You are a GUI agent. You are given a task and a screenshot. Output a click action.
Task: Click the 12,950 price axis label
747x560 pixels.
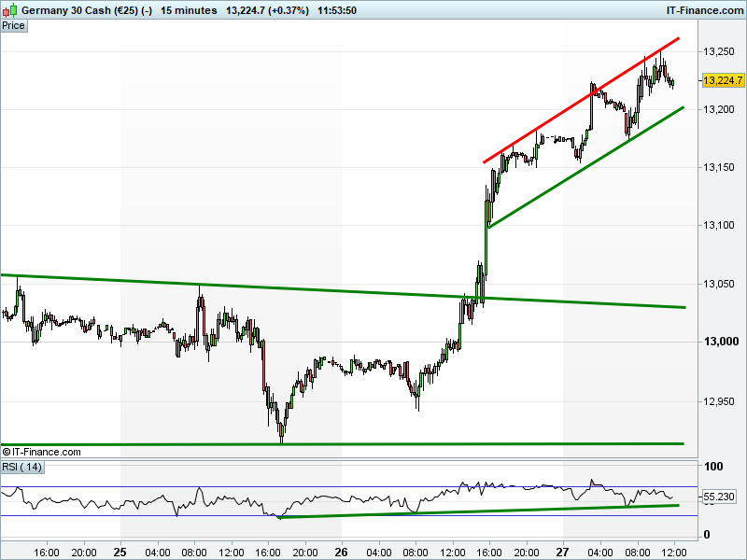coord(719,401)
